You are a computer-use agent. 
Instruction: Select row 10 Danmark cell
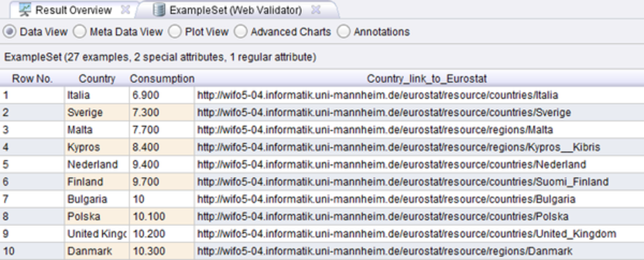click(97, 251)
